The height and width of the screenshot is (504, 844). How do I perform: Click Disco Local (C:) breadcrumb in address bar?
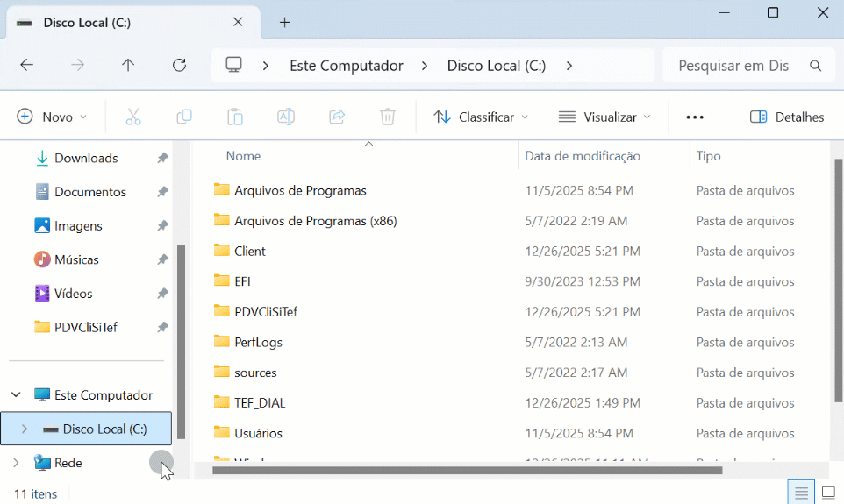click(x=497, y=66)
